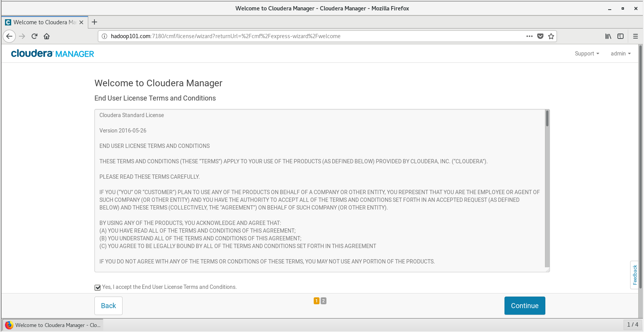Viewport: 644px width, 332px height.
Task: Open the Firefox hamburger menu
Action: coord(636,36)
